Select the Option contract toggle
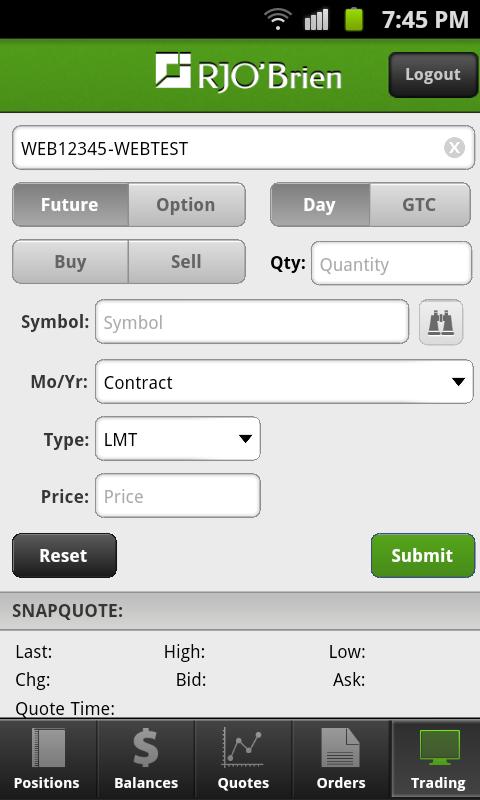480x800 pixels. 187,205
